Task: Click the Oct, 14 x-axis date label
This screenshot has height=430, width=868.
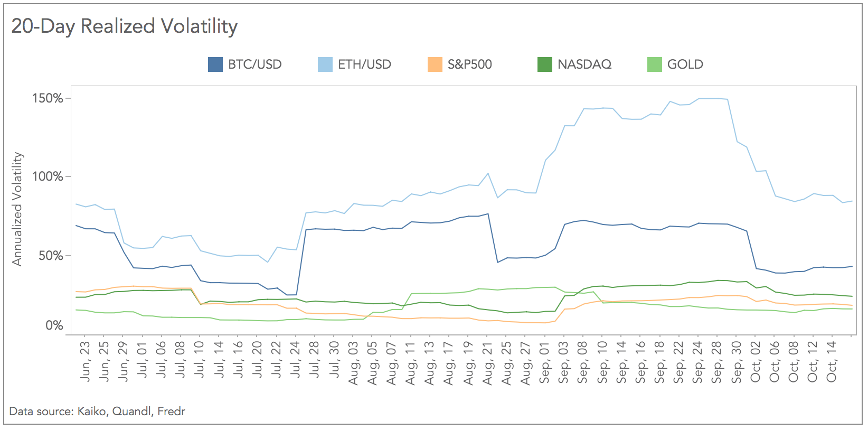Action: [832, 361]
